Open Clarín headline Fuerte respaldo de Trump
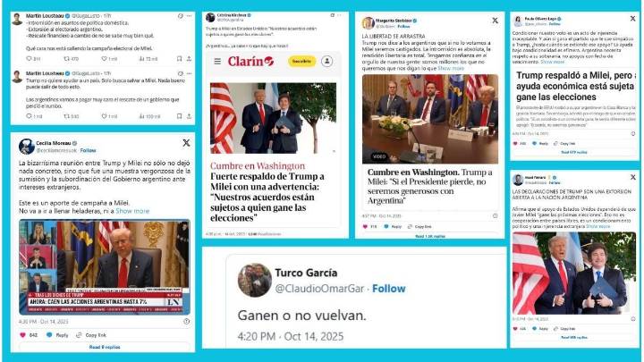Image resolution: width=644 pixels, height=362 pixels. tap(267, 197)
